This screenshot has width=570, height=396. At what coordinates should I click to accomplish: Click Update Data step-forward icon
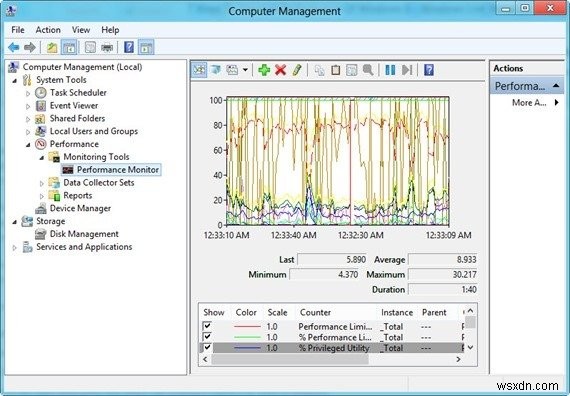tap(407, 70)
